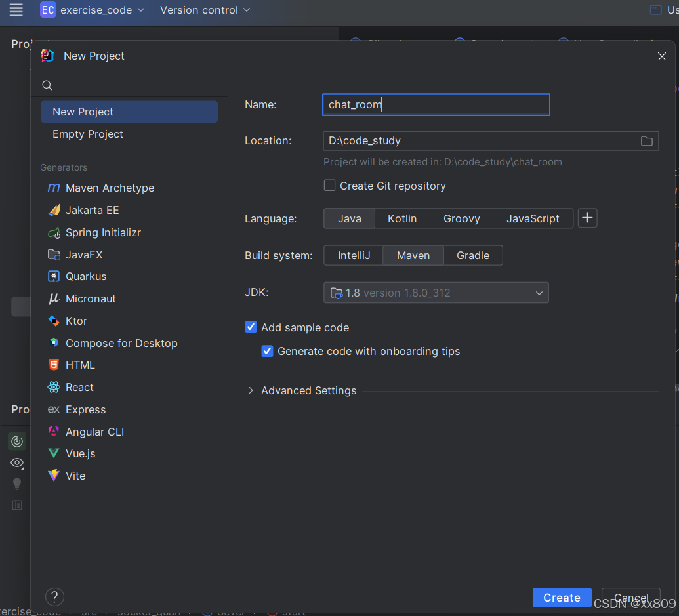Click the Create button
Screen dimensions: 679x616
tap(562, 598)
